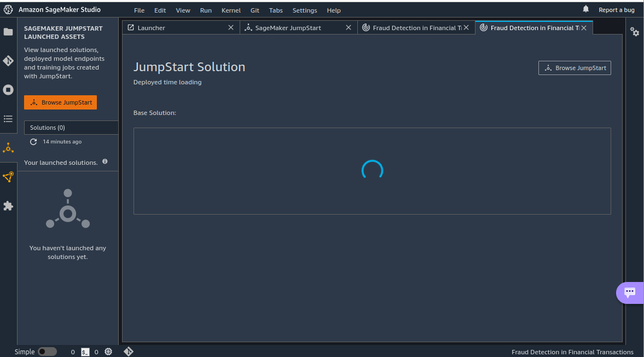Open the Git menu
This screenshot has width=644, height=357.
click(x=254, y=10)
